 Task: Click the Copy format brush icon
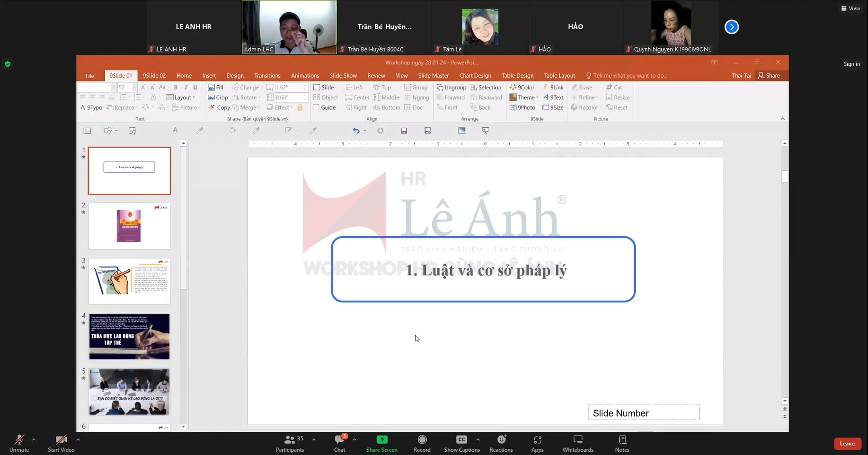[x=212, y=107]
